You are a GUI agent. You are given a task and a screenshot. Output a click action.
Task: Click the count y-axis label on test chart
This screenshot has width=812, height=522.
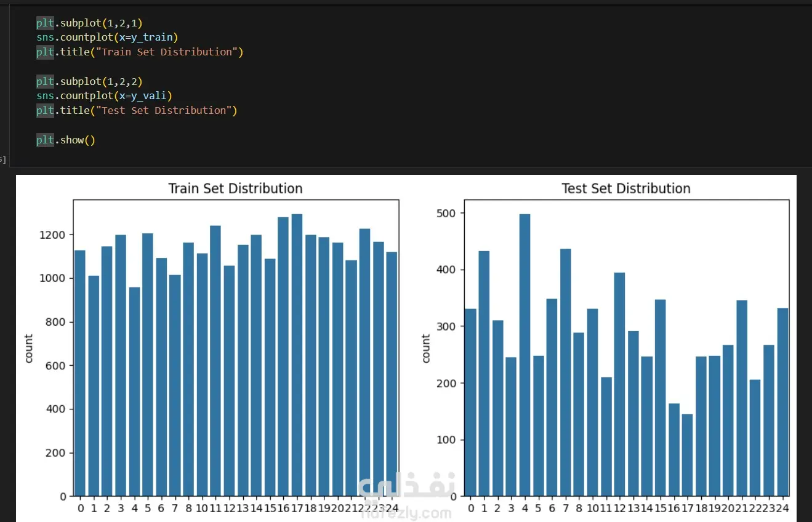click(x=425, y=348)
